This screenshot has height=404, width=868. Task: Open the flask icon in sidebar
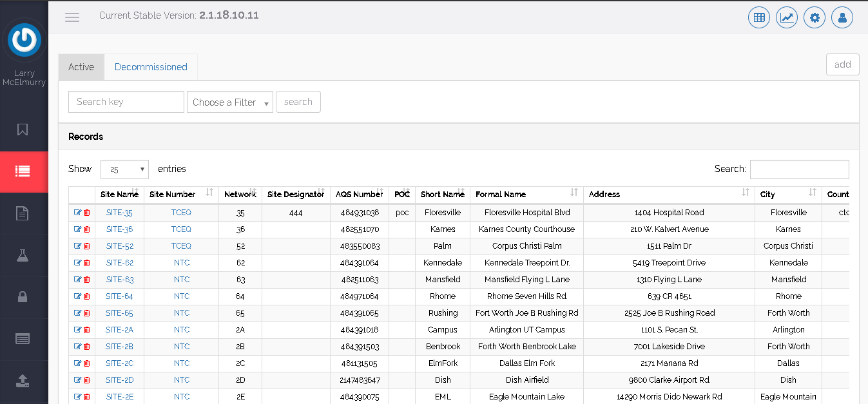pos(23,255)
